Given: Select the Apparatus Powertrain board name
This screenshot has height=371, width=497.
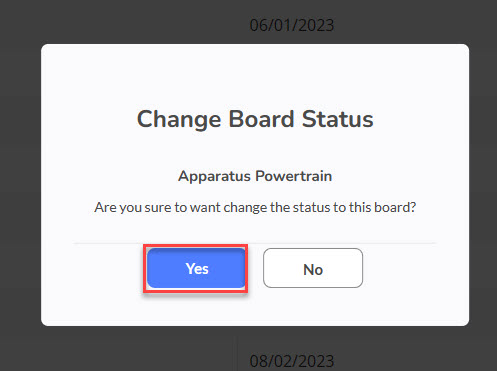Looking at the screenshot, I should (255, 177).
